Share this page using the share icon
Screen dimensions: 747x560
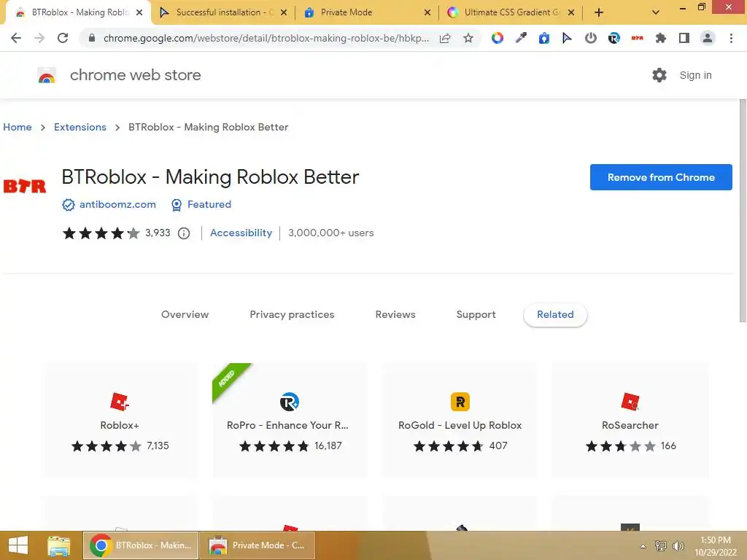pos(445,38)
